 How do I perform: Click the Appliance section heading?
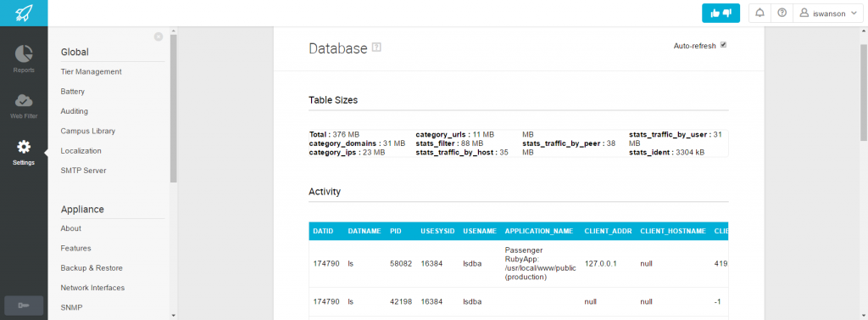[82, 210]
